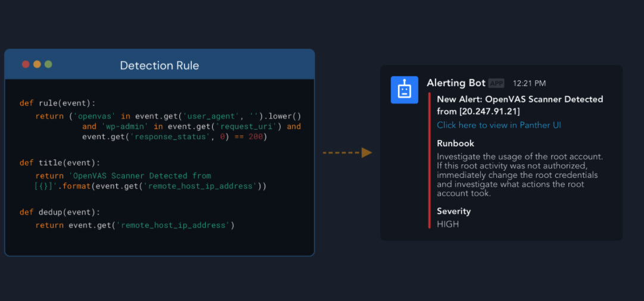Click the 'New Alert: OpenVAS Scanner Detected' heading

pyautogui.click(x=519, y=99)
